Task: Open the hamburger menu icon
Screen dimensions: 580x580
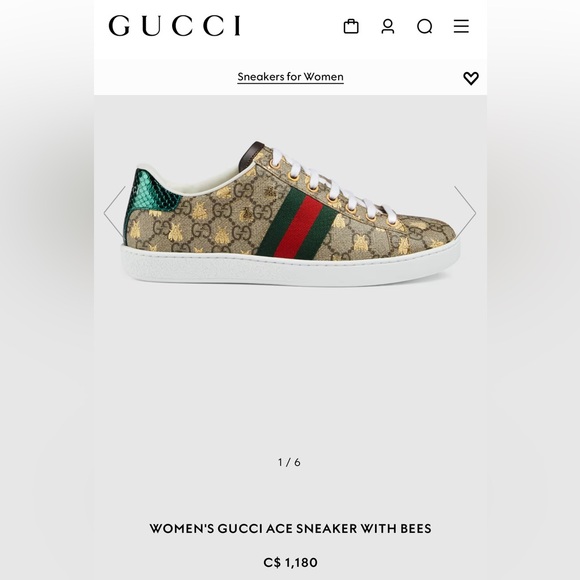Action: (461, 26)
